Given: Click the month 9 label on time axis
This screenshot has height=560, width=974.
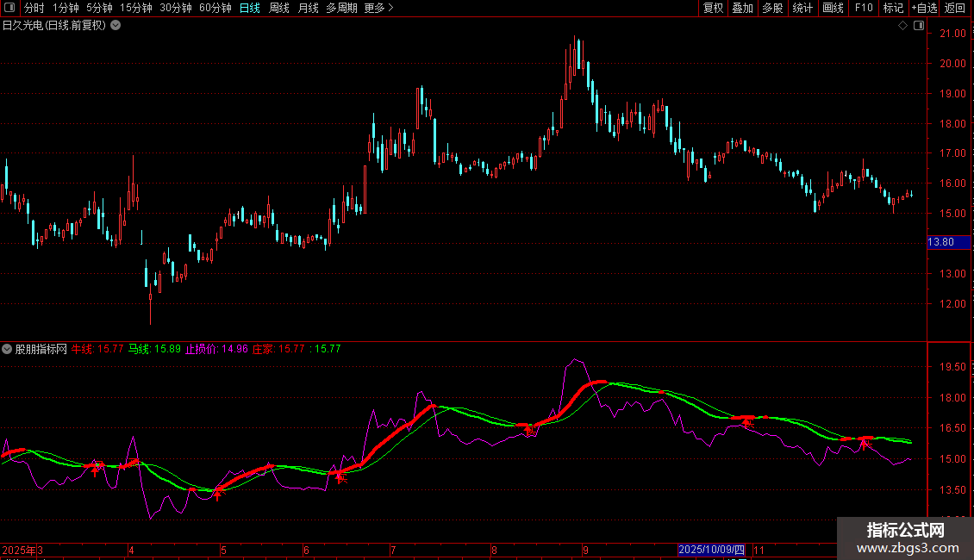Looking at the screenshot, I should click(x=586, y=550).
